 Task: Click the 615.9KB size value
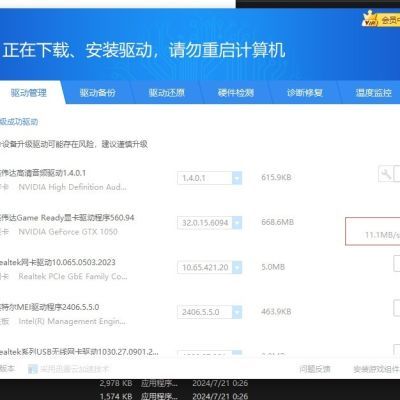[276, 177]
